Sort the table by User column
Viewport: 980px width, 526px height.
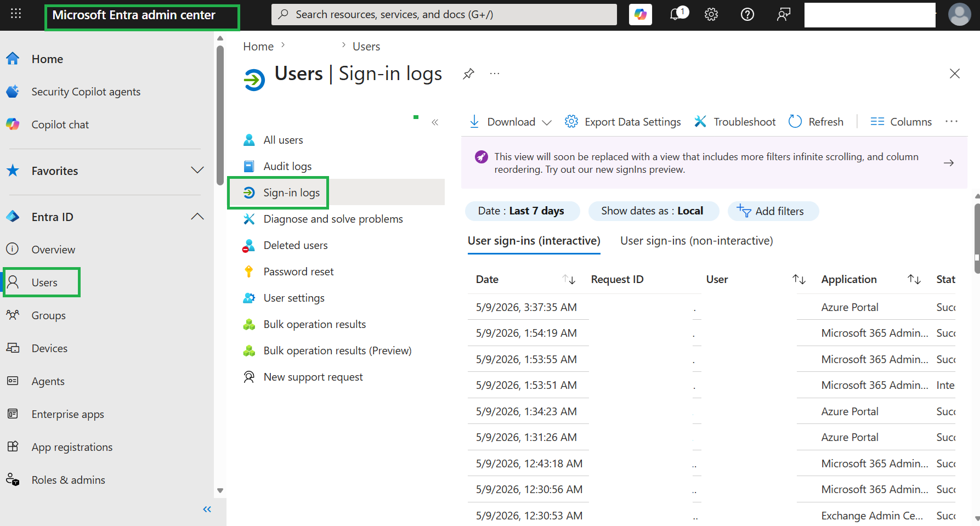coord(799,280)
